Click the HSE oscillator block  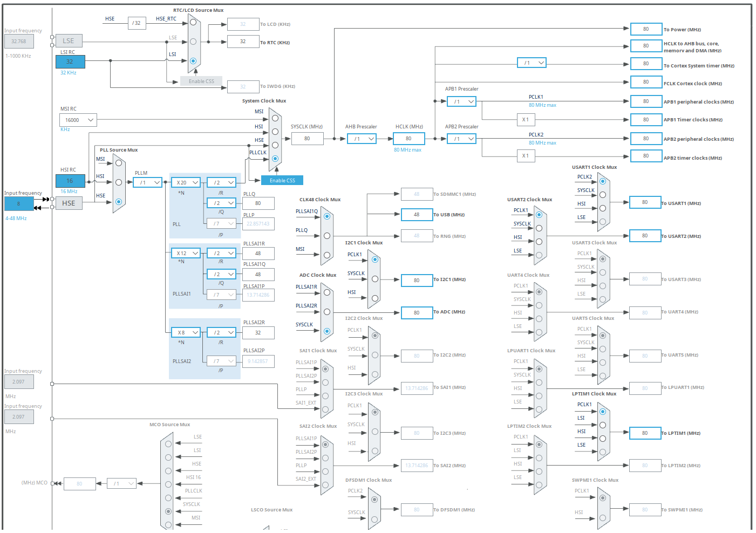click(69, 203)
